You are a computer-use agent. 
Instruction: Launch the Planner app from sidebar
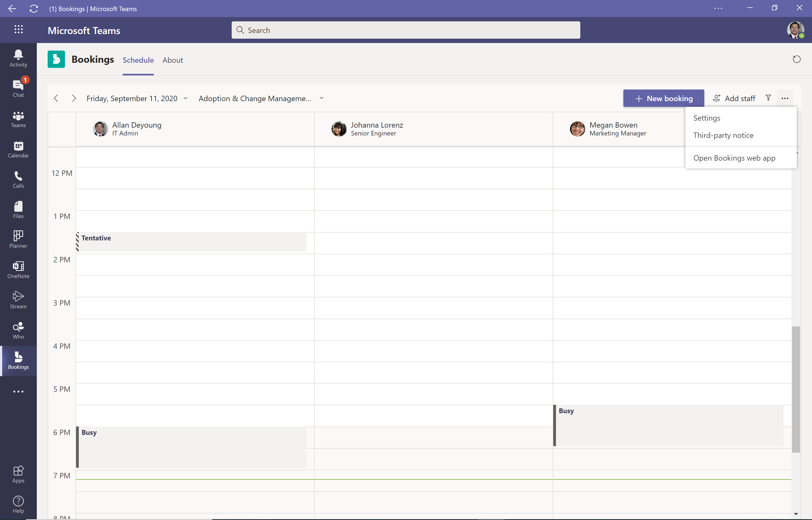click(18, 239)
